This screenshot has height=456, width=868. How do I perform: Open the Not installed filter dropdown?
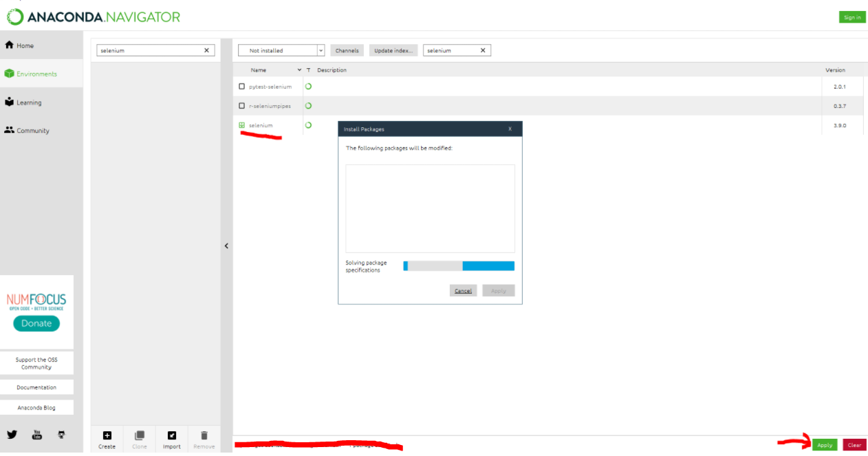pyautogui.click(x=281, y=50)
